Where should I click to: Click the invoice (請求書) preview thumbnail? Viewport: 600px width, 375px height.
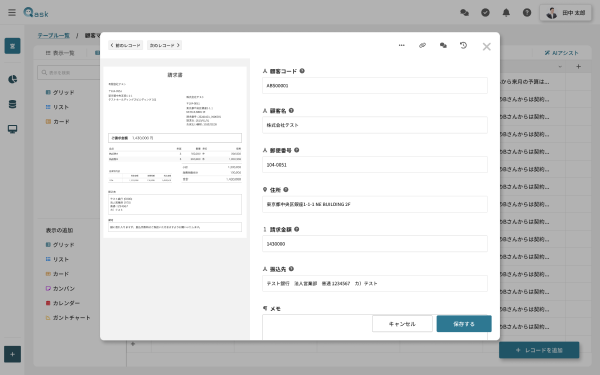click(175, 152)
